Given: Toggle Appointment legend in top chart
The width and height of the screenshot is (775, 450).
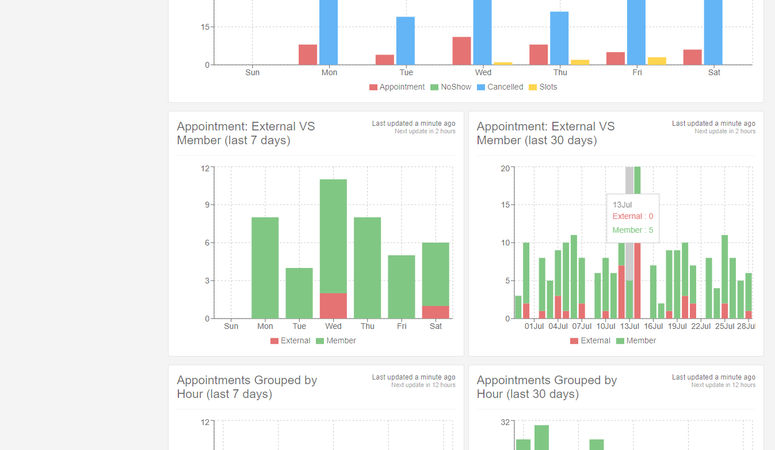Looking at the screenshot, I should (x=397, y=87).
